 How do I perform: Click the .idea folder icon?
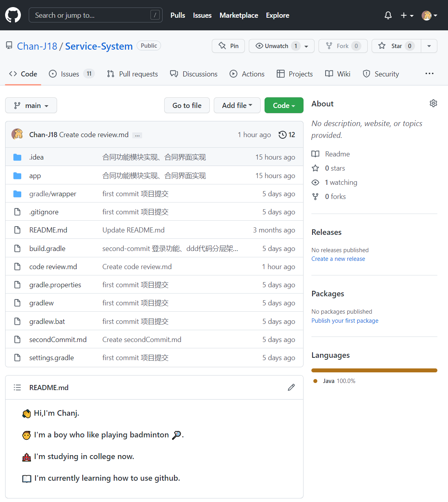[17, 157]
